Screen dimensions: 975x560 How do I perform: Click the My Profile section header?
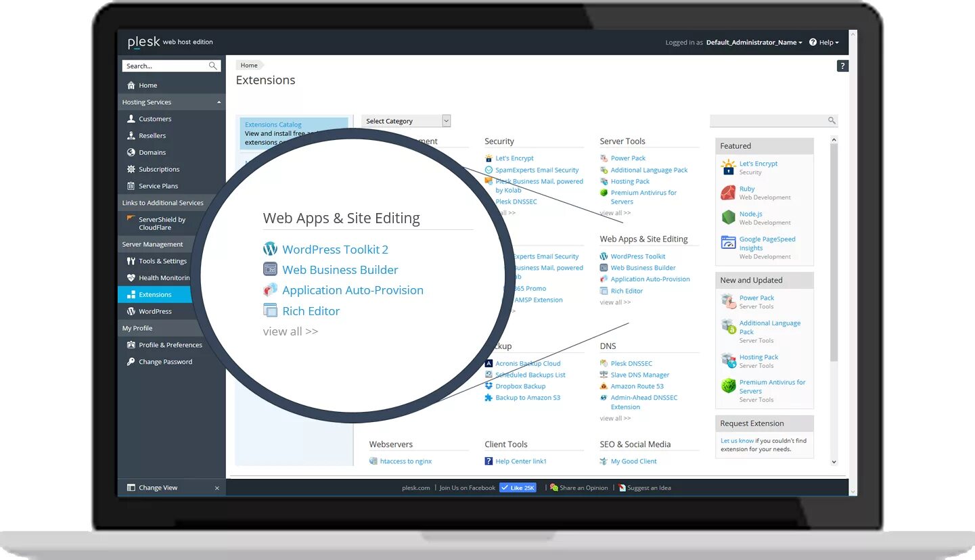coord(171,328)
